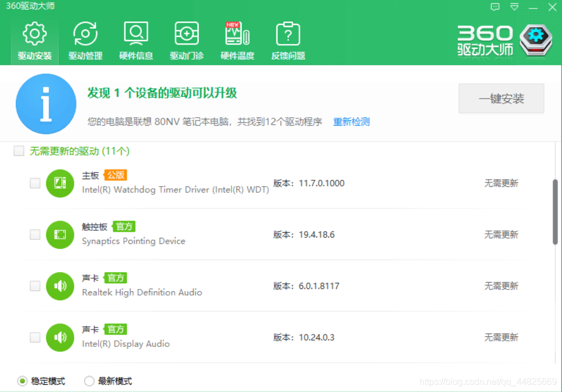Click 无需更新 for Intel Watchdog Timer row

coord(501,183)
